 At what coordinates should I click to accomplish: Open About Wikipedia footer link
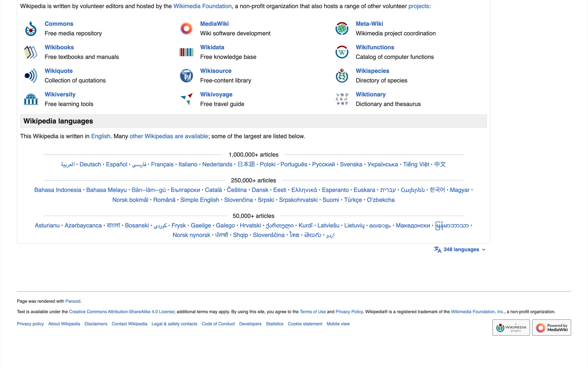[64, 324]
